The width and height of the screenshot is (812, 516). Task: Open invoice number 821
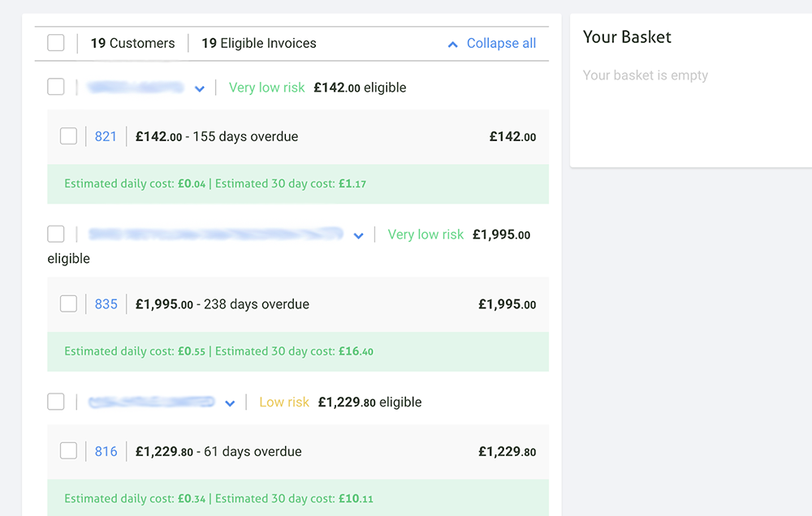(x=106, y=136)
